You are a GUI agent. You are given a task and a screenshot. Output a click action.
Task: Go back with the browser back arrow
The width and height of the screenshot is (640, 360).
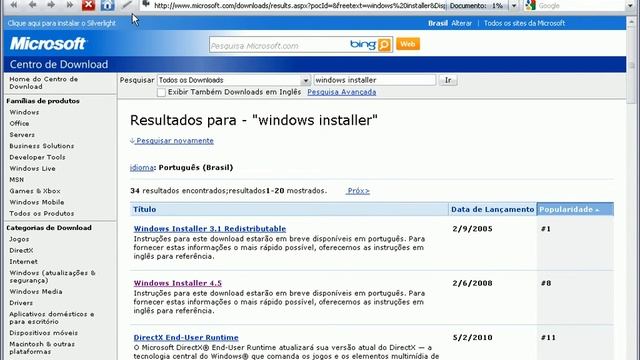tap(32, 5)
